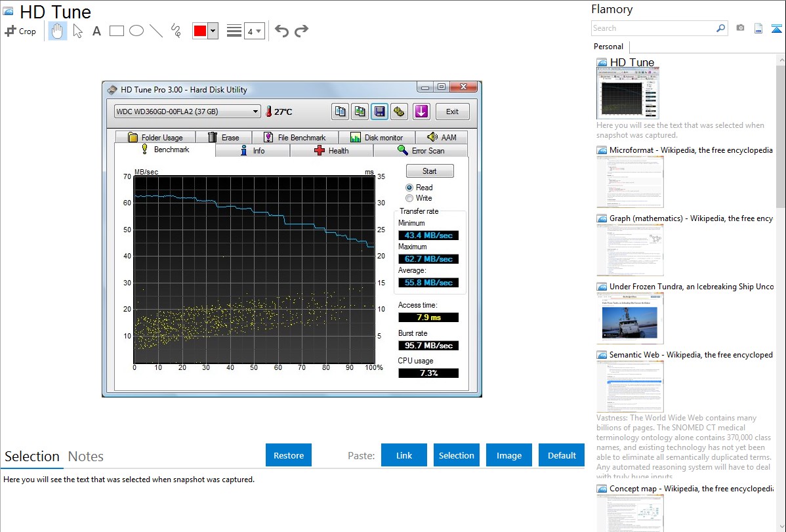Select the freehand drawing tool
This screenshot has width=786, height=532.
click(175, 31)
